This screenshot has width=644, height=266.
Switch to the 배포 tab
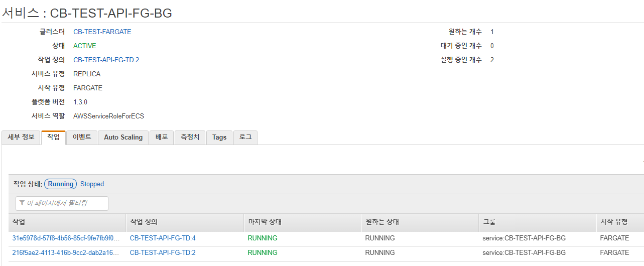(x=162, y=137)
